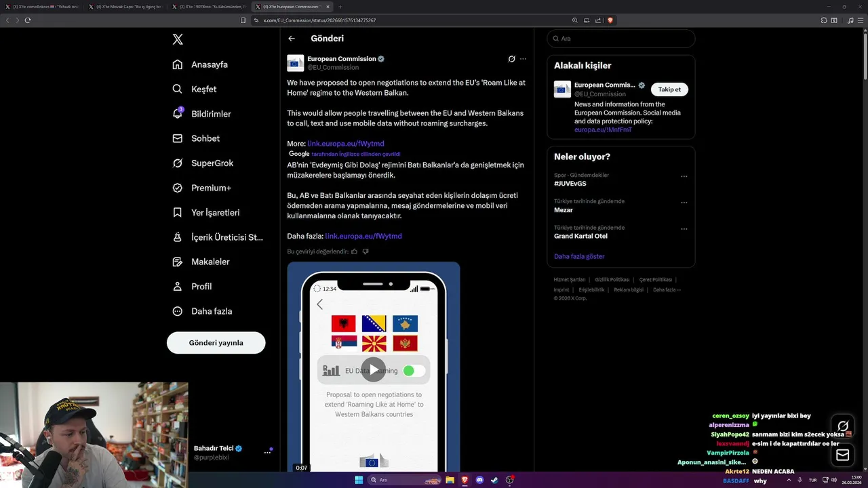868x488 pixels.
Task: Close the European Commission tab
Action: (x=328, y=7)
